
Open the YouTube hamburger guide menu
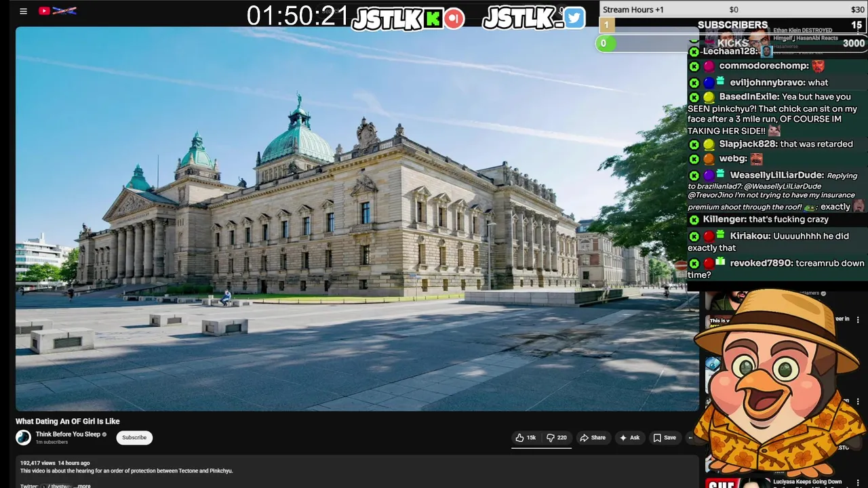pyautogui.click(x=23, y=11)
